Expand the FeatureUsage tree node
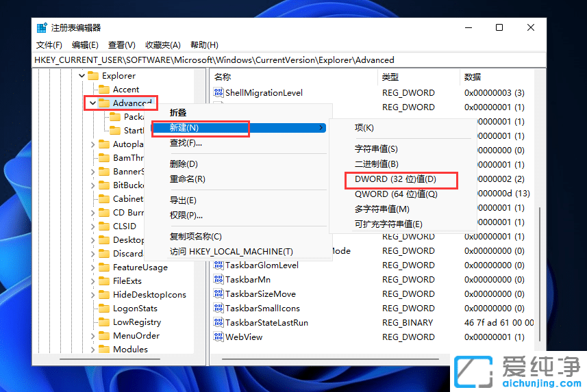Viewport: 587px width, 392px height. pyautogui.click(x=93, y=267)
